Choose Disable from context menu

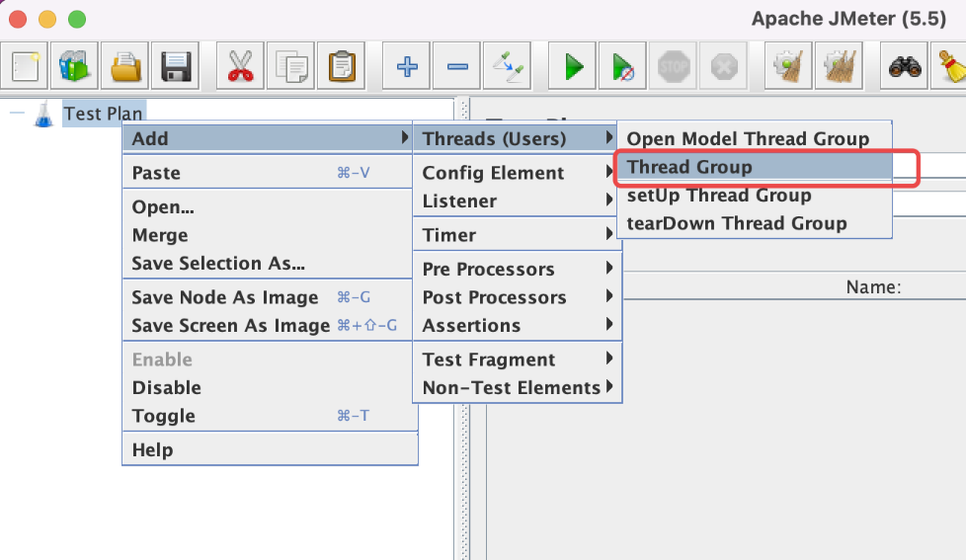tap(166, 388)
